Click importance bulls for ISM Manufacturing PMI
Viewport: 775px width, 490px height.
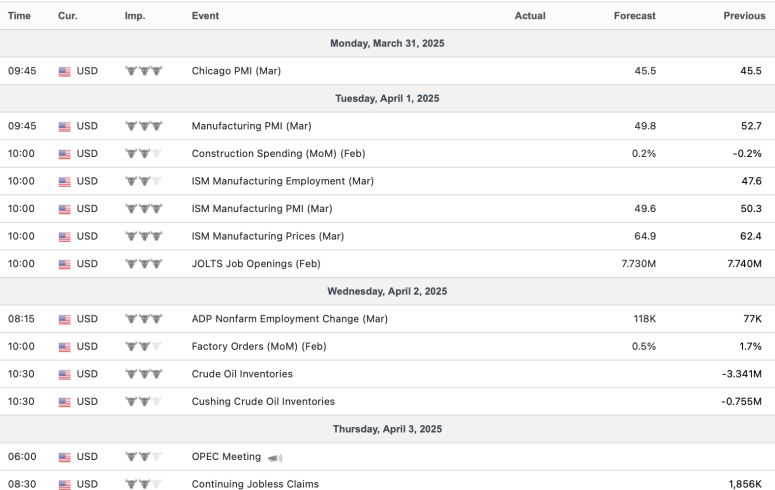point(144,209)
